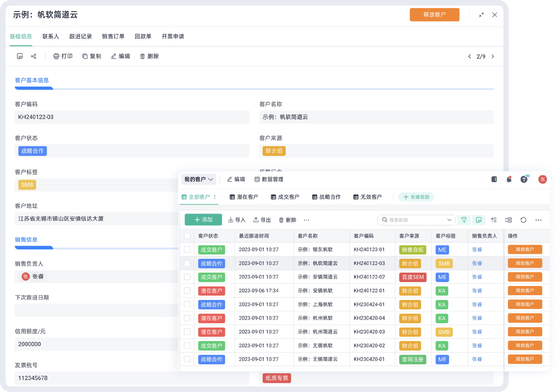
Task: Switch to 跟进记录 tab
Action: pos(80,36)
